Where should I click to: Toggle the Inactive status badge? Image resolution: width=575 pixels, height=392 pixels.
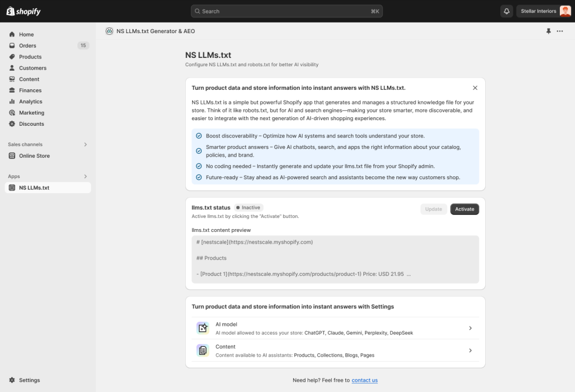[248, 207]
